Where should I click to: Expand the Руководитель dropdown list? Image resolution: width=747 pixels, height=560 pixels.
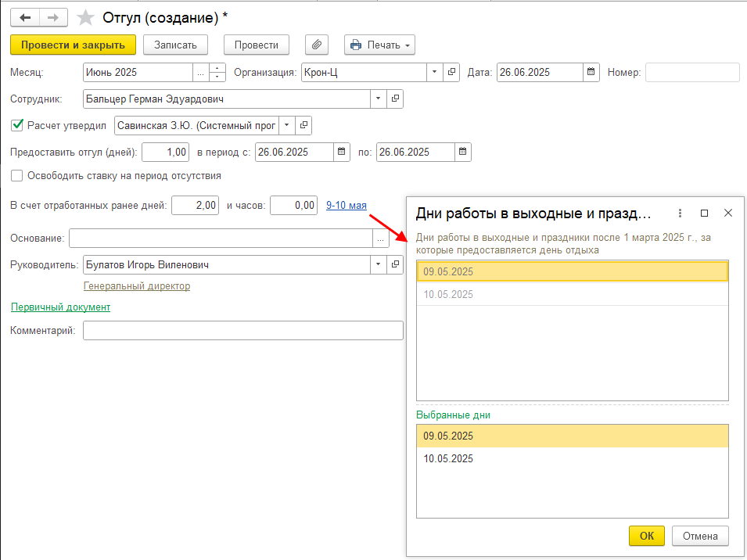tap(379, 265)
